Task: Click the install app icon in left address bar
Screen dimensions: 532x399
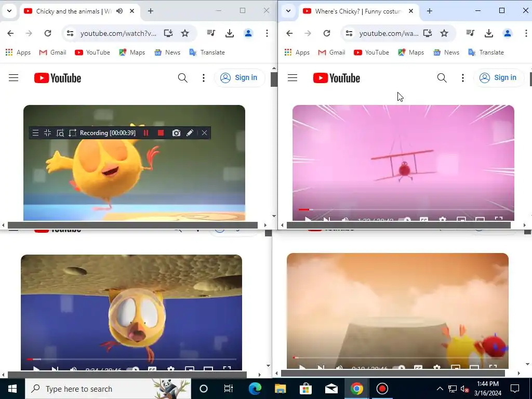Action: point(168,33)
